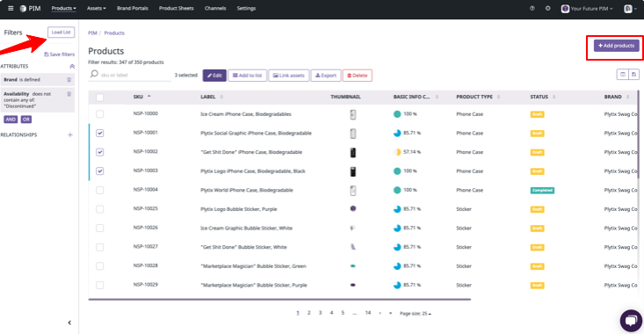Go to Brand Portals tab
The image size is (644, 334).
point(133,8)
